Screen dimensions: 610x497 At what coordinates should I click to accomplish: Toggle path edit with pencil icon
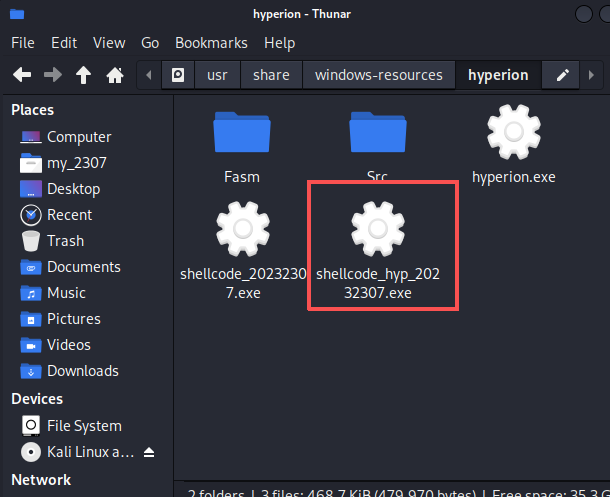[x=563, y=75]
